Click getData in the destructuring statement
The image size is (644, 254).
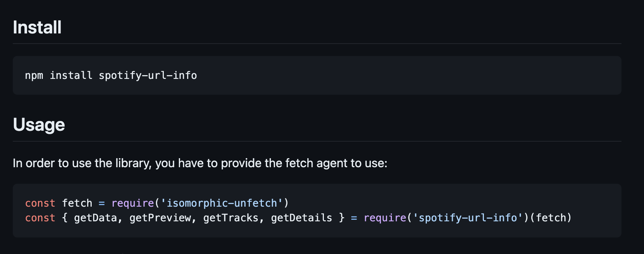(95, 218)
